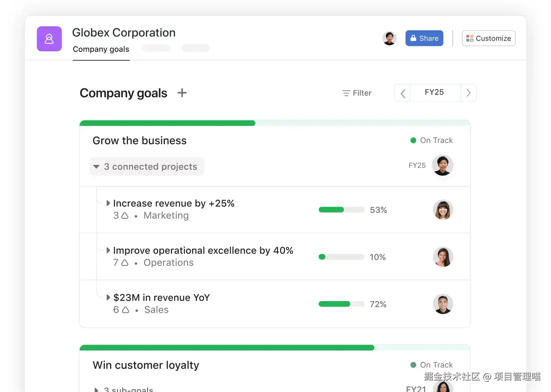Open the Filter options
This screenshot has height=392, width=551.
coord(357,93)
